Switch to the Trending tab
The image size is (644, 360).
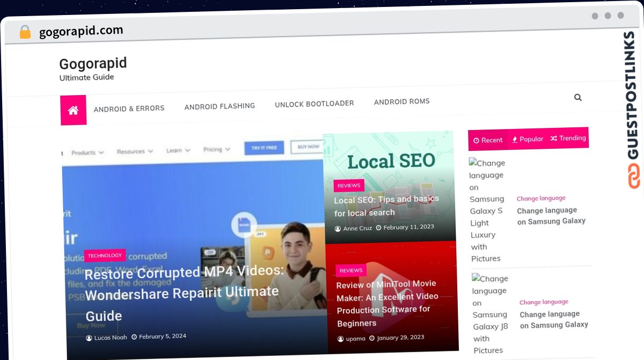click(568, 138)
